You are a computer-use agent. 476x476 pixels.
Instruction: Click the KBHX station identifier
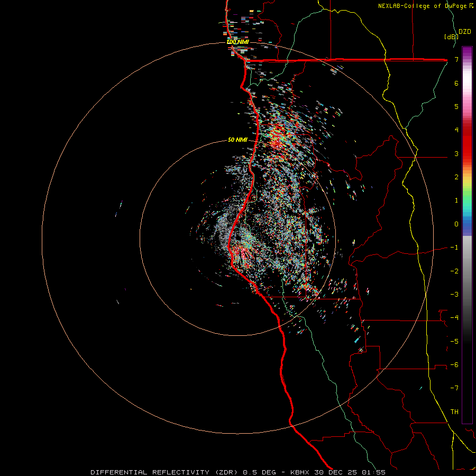pyautogui.click(x=300, y=472)
